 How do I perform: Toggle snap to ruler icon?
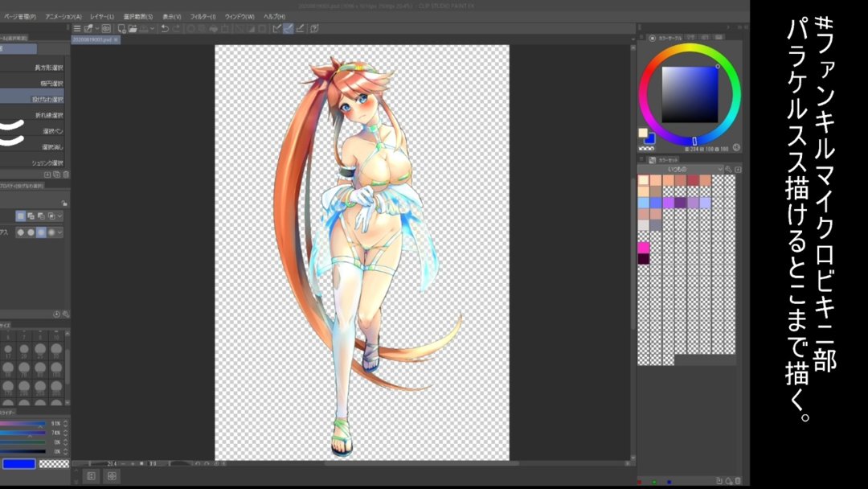tap(276, 28)
